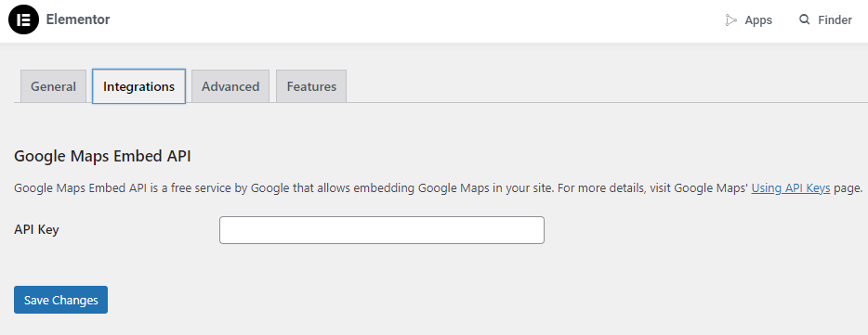Screen dimensions: 868x335
Task: Click the Save Changes button
Action: (x=61, y=300)
